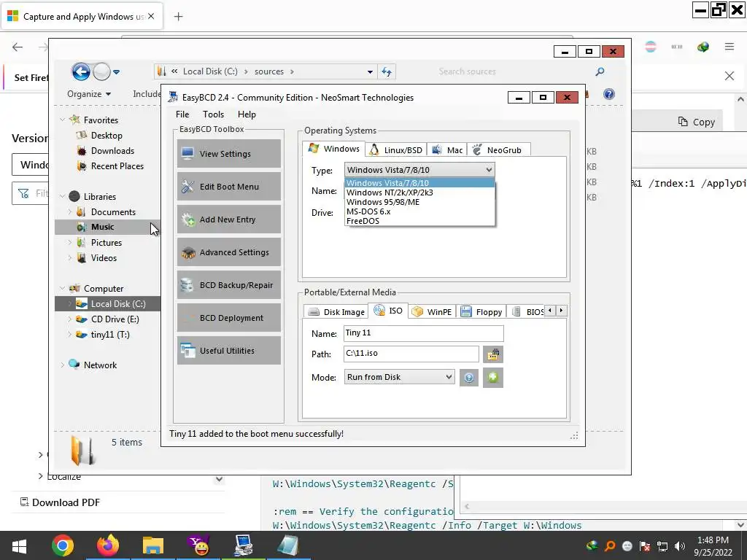Open BCD Deployment section
The height and width of the screenshot is (560, 747).
pyautogui.click(x=228, y=318)
